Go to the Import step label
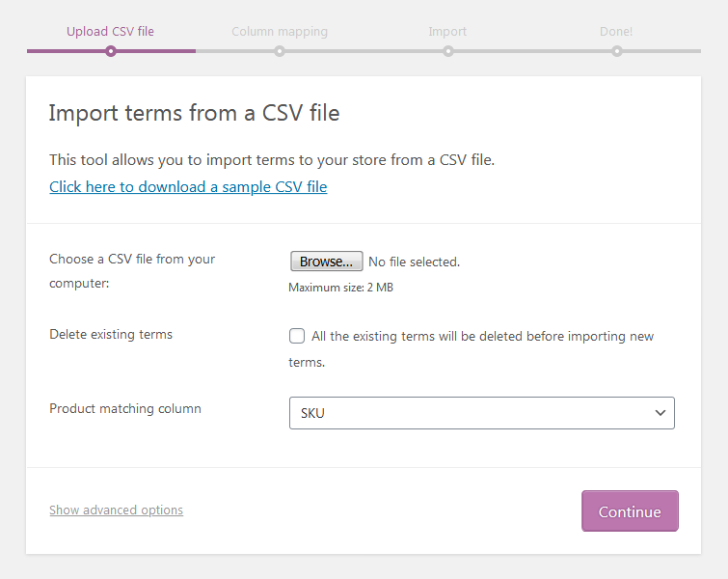Image resolution: width=728 pixels, height=579 pixels. (x=447, y=32)
